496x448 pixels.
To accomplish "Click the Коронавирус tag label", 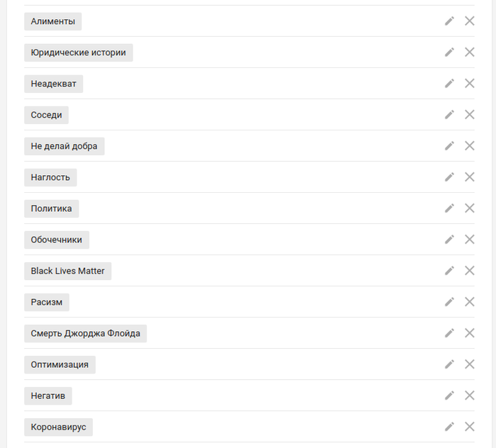I will (x=58, y=427).
